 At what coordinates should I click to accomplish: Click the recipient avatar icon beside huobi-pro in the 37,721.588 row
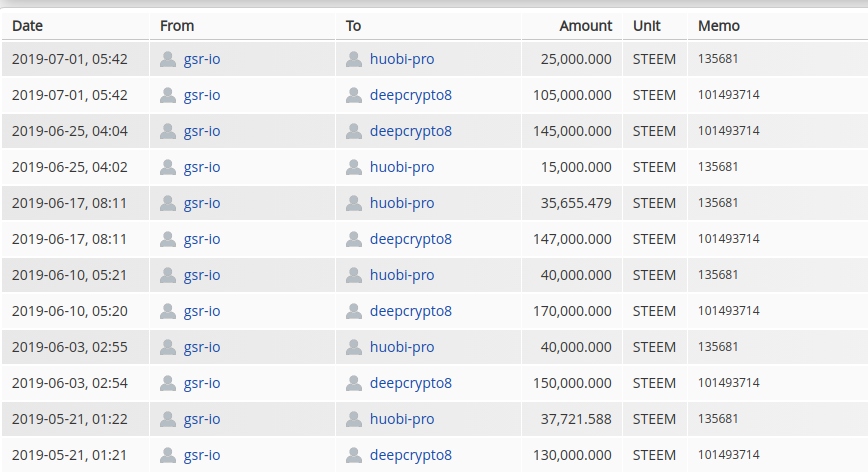pos(354,419)
